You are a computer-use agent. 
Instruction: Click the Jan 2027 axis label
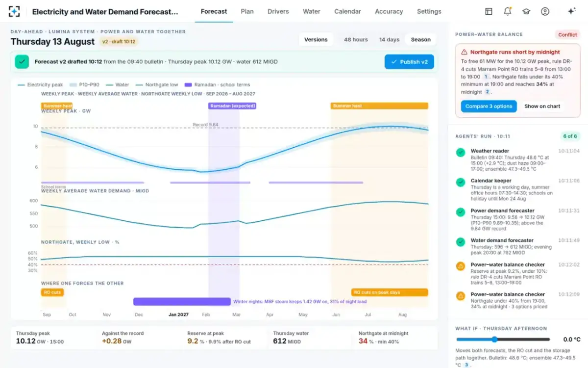point(178,315)
